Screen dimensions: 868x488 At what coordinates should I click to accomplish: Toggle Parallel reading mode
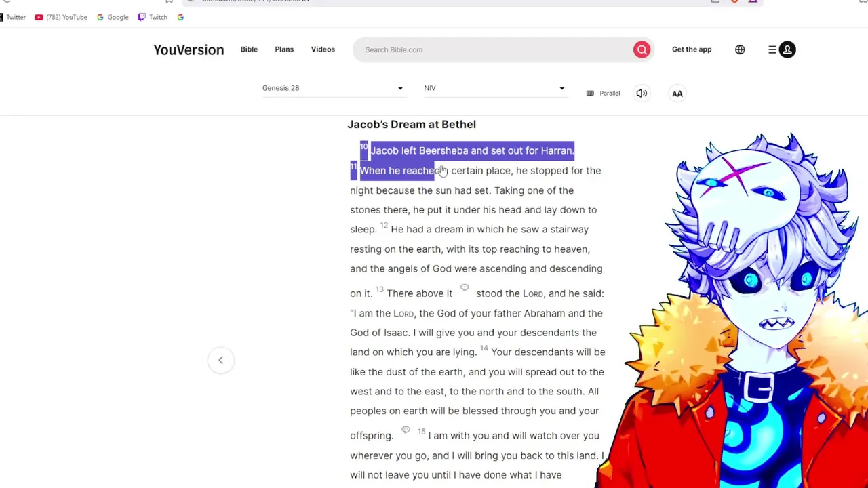click(x=603, y=94)
